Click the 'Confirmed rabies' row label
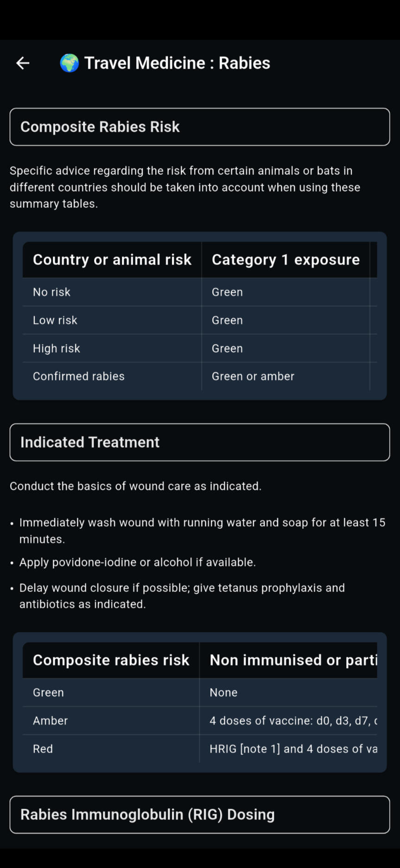400x868 pixels. pyautogui.click(x=78, y=376)
